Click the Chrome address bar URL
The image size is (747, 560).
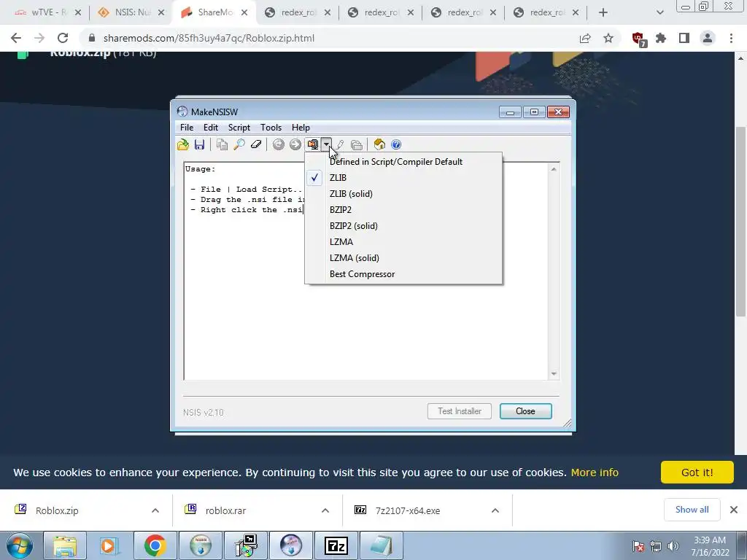coord(209,38)
